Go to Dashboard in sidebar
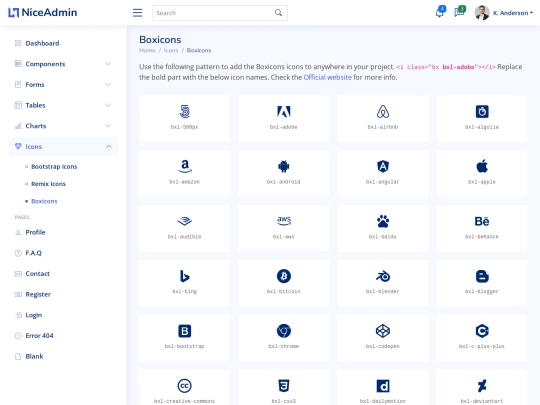Screen dimensions: 540x405 (x=63, y=43)
